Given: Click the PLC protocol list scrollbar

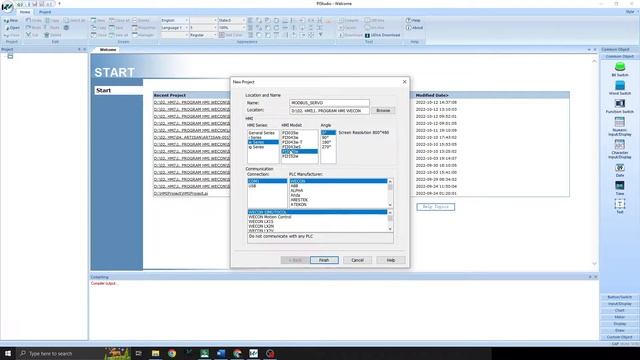Looking at the screenshot, I should point(390,221).
